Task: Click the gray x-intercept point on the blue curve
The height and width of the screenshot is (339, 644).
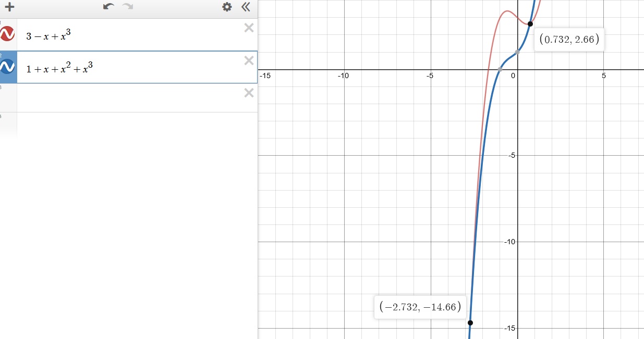Action: 500,69
